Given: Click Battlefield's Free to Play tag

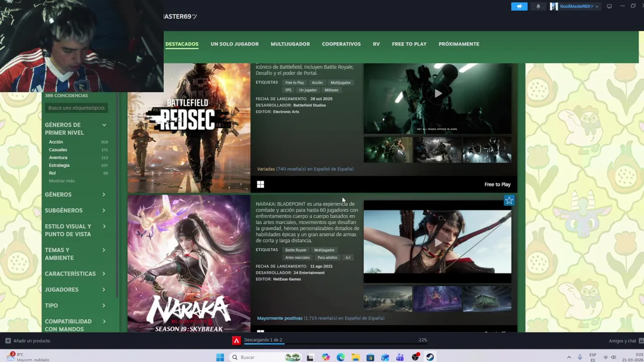Looking at the screenshot, I should coord(294,82).
